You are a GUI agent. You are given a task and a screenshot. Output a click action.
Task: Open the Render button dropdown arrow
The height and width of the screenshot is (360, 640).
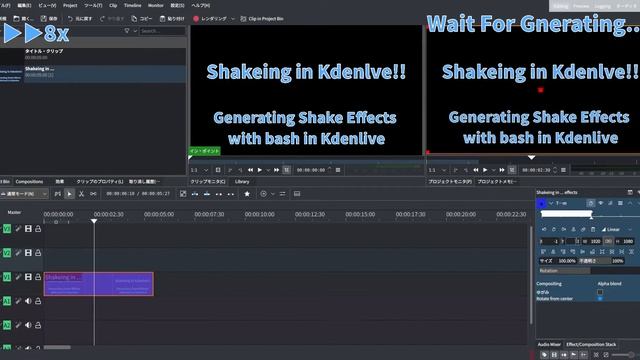pyautogui.click(x=233, y=19)
